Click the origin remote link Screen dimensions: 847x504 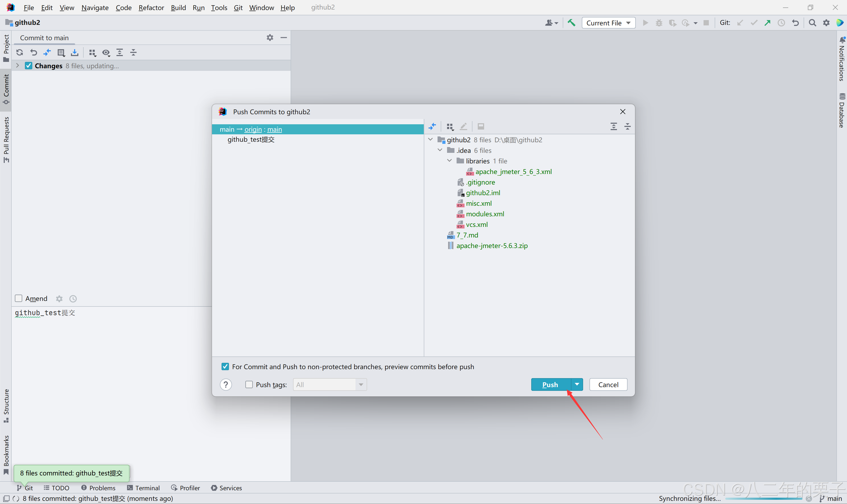(x=253, y=129)
